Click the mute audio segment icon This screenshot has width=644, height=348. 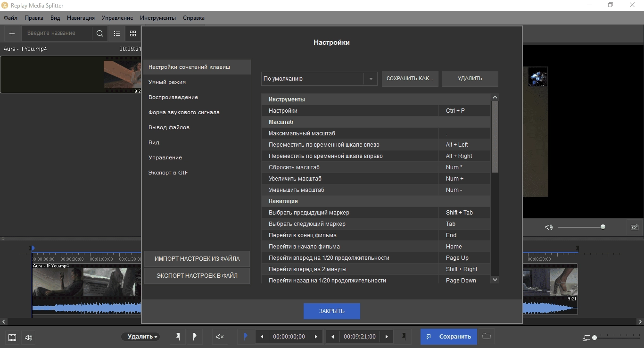tap(220, 337)
